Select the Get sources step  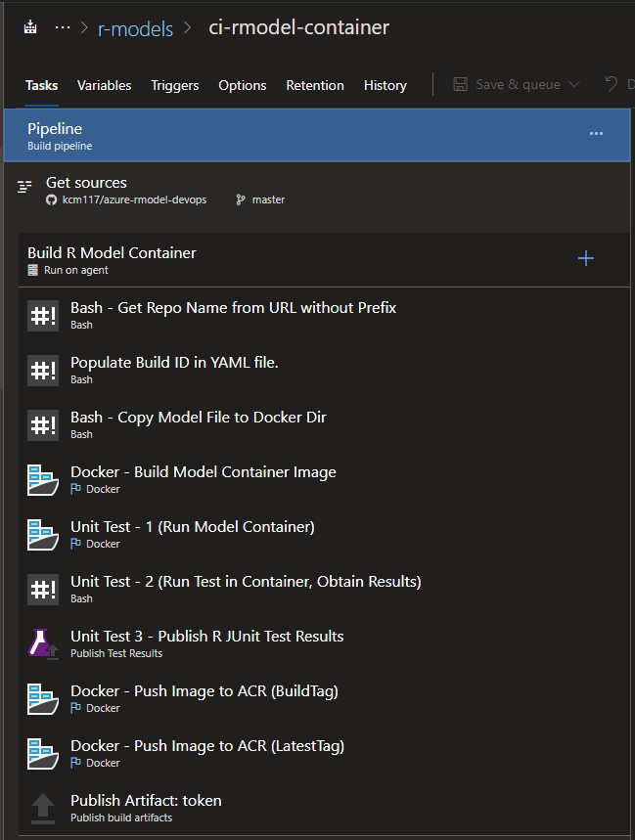coord(317,191)
